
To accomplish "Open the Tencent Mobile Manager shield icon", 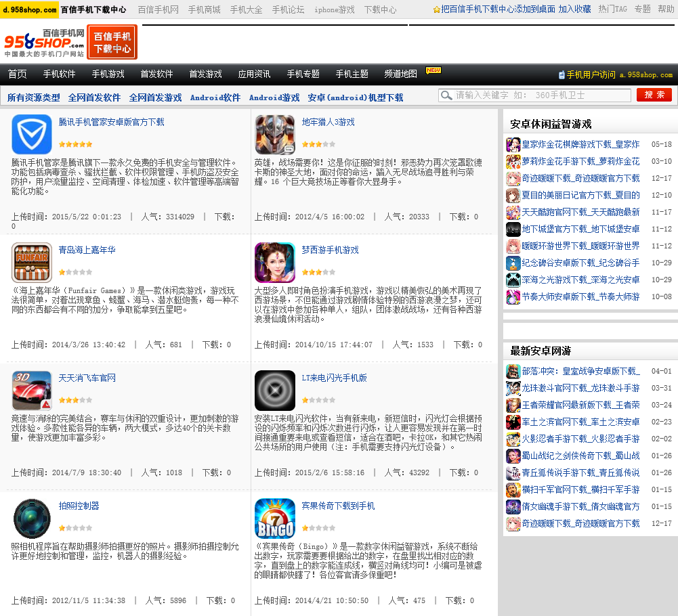I will (x=32, y=135).
